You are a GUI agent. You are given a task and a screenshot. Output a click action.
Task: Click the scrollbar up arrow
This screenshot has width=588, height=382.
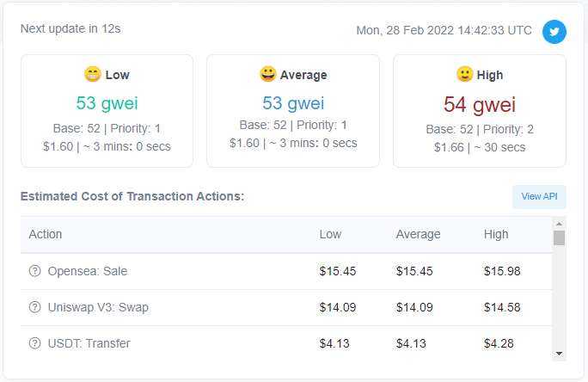point(559,223)
